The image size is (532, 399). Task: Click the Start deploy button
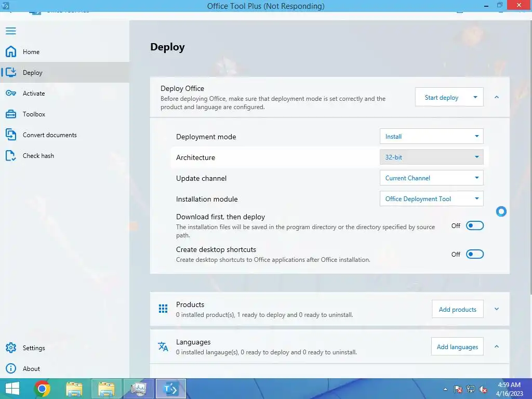(442, 97)
